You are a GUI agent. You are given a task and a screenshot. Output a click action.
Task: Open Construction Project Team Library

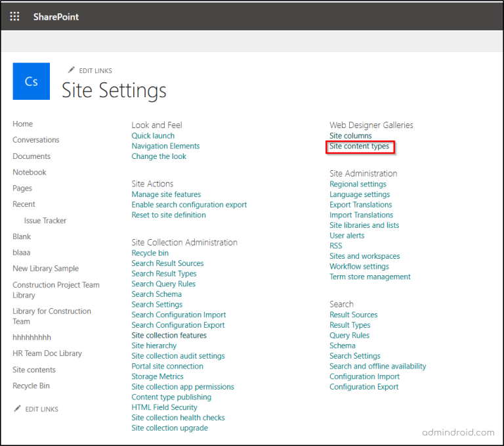56,290
